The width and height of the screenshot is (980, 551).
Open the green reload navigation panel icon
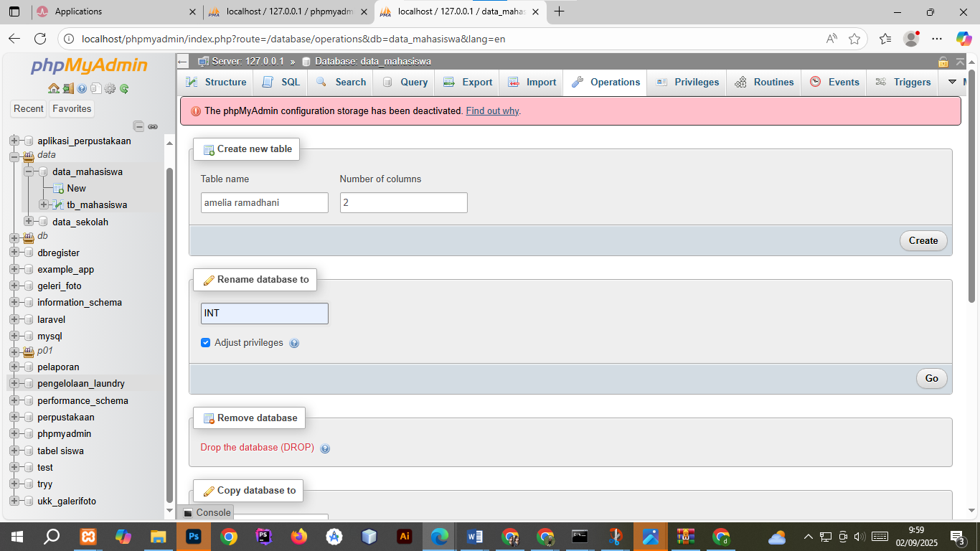[124, 89]
